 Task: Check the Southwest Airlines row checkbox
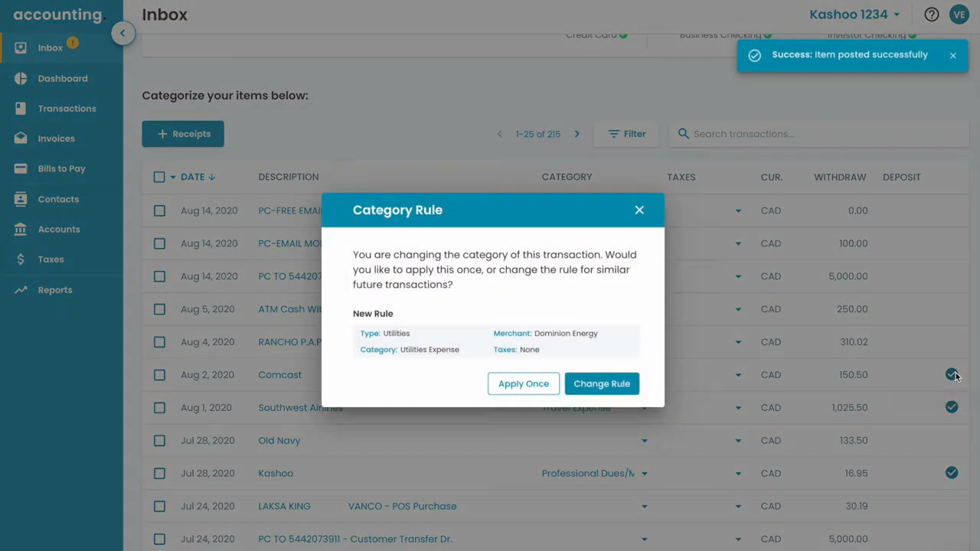click(x=159, y=408)
